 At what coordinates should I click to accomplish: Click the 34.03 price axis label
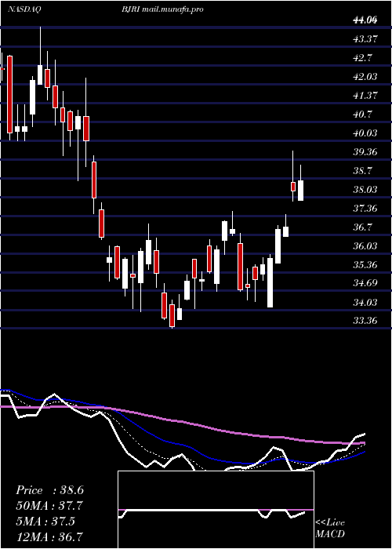tap(365, 302)
